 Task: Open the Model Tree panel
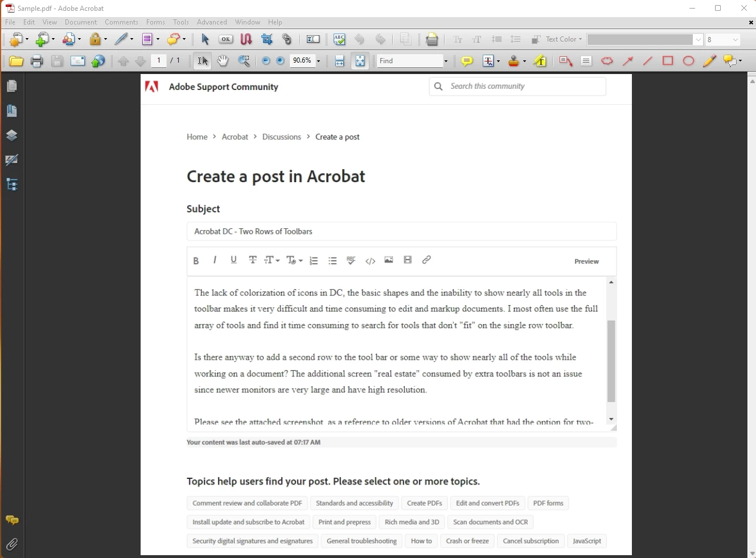click(x=12, y=184)
